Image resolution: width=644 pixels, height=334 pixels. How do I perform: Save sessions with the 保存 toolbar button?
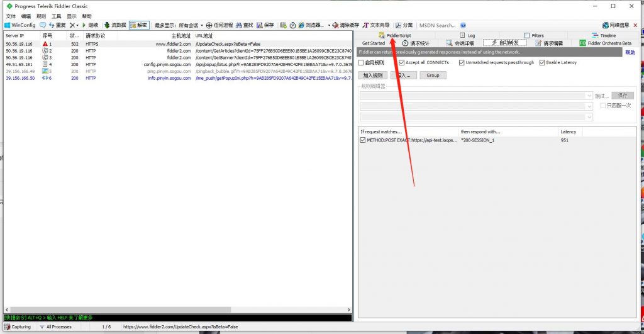point(265,25)
